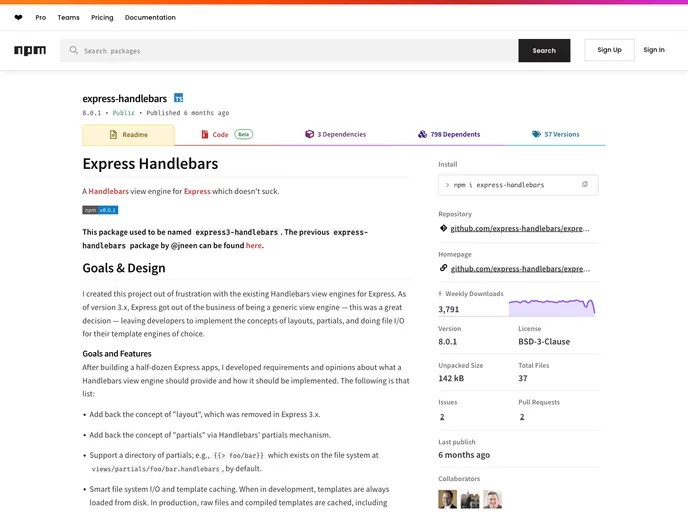Open third collaborator avatar

[x=492, y=499]
